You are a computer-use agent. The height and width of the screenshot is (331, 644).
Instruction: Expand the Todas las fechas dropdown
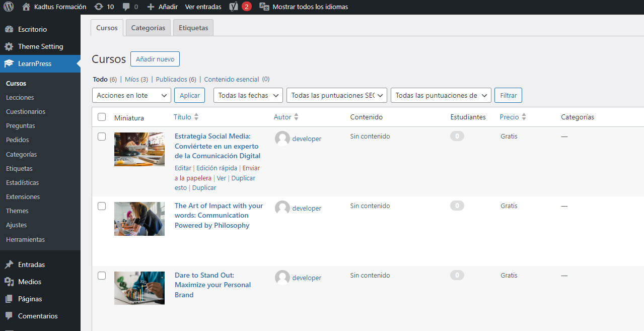[248, 95]
